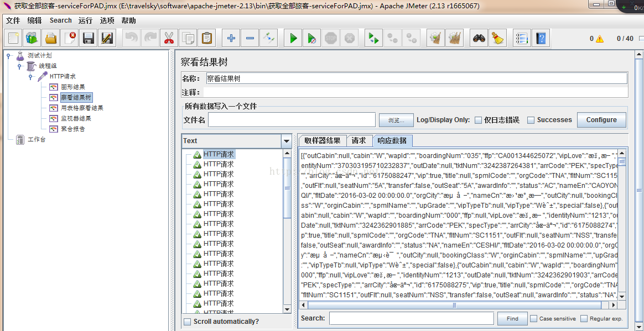This screenshot has width=644, height=331.
Task: Click the Close test plan icon
Action: (70, 38)
